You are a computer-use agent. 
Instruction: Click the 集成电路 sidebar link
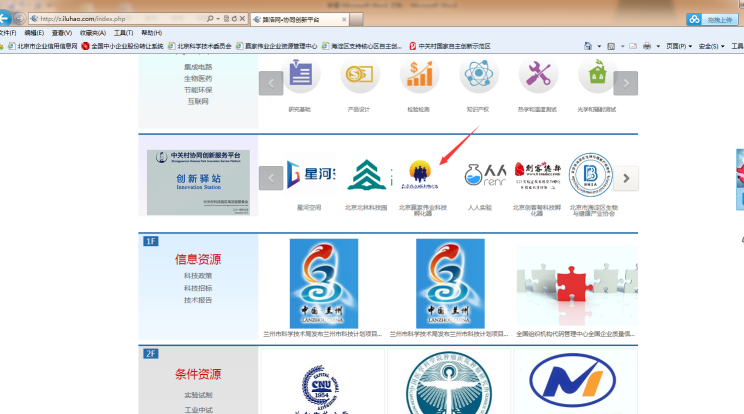(198, 67)
